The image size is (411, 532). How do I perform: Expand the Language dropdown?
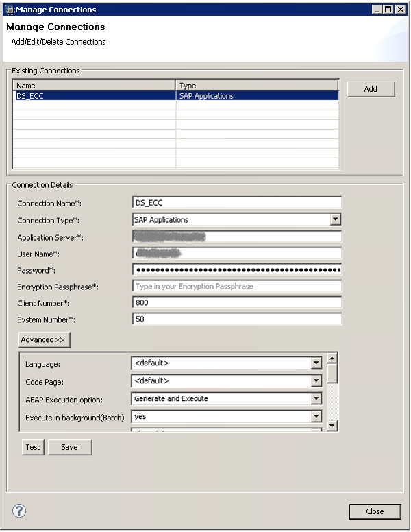[x=316, y=363]
